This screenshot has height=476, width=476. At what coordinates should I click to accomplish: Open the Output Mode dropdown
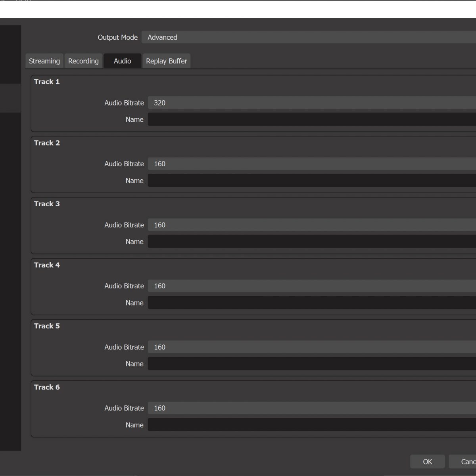(309, 37)
